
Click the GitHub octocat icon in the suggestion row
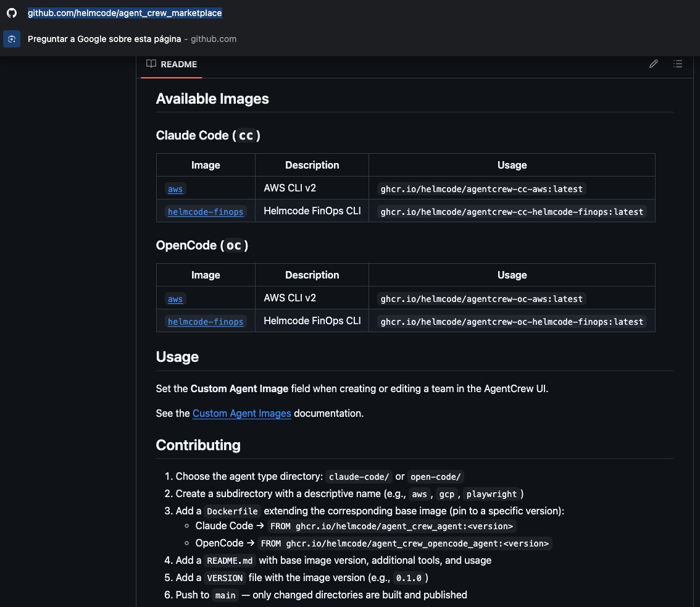pos(12,13)
